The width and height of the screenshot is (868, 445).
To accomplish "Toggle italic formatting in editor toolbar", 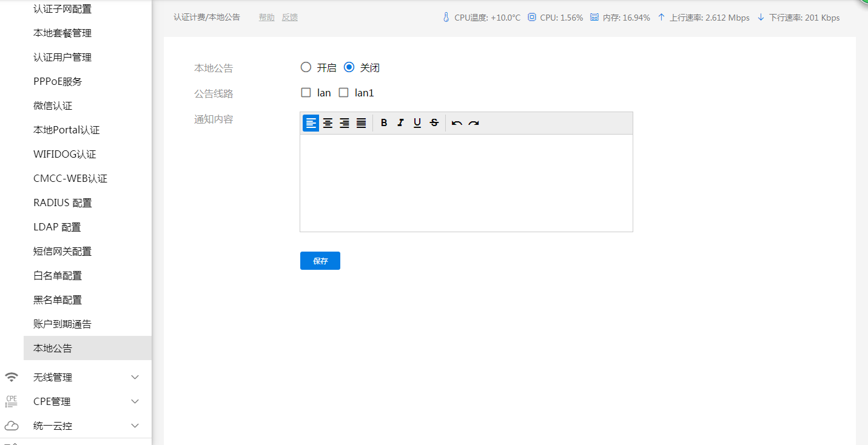I will tap(400, 123).
